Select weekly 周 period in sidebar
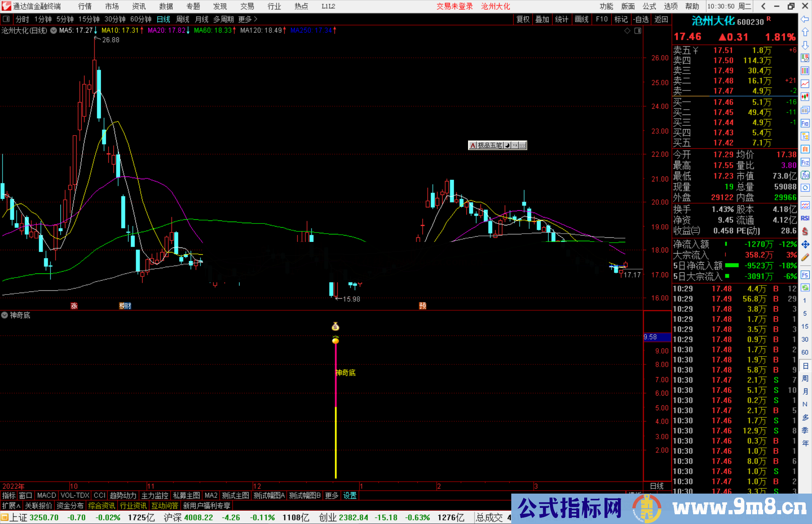This screenshot has height=524, width=812. pyautogui.click(x=805, y=379)
